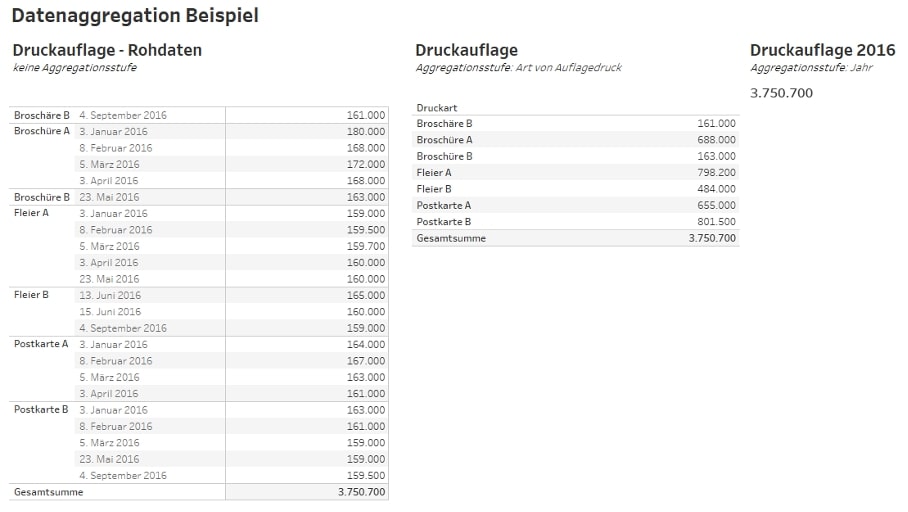This screenshot has height=512, width=908.
Task: Select the 798.200 value for Fleier A
Action: click(716, 173)
